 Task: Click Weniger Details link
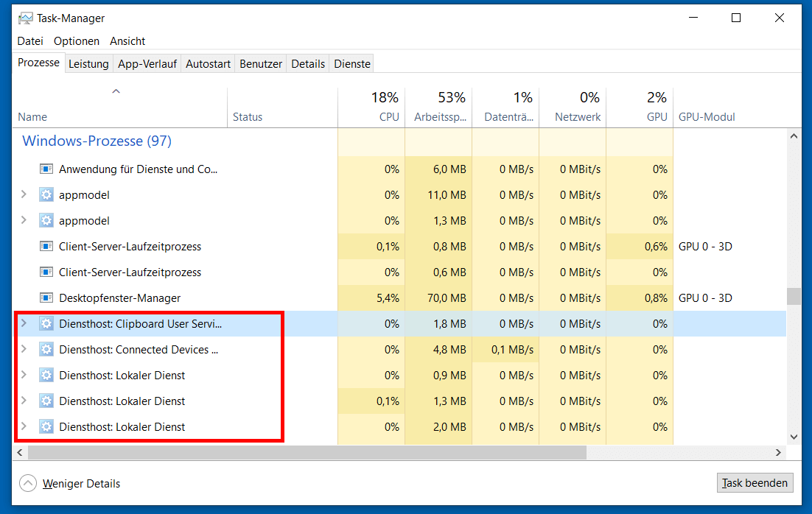81,484
